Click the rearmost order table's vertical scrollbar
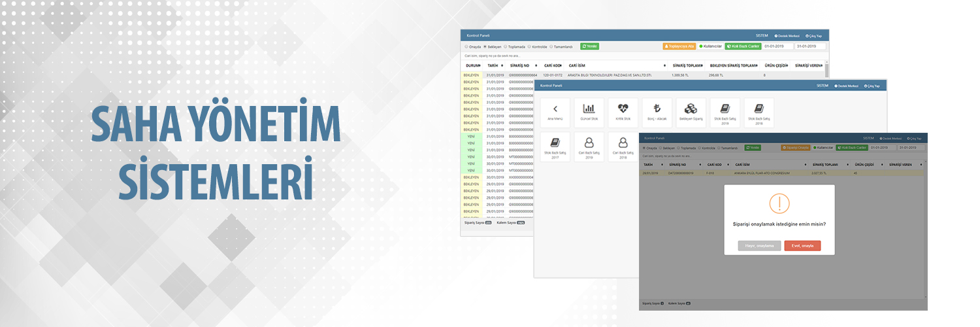980x327 pixels. tap(826, 72)
